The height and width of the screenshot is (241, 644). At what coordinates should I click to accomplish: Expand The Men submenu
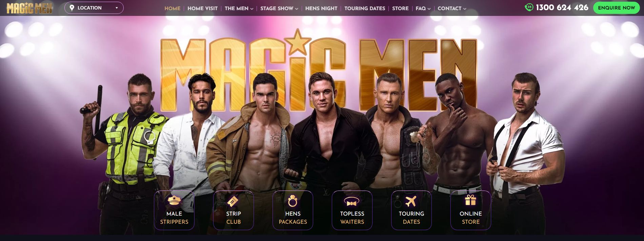239,8
